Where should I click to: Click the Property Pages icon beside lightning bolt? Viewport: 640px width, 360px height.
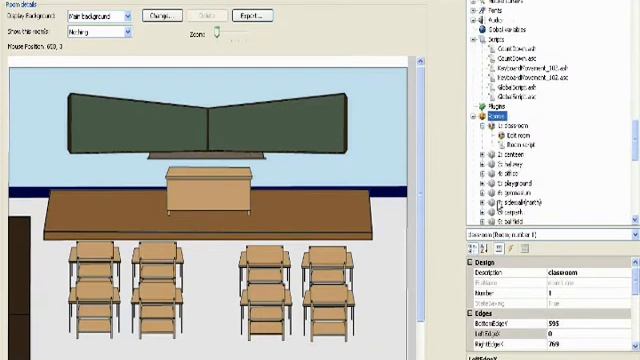[524, 249]
